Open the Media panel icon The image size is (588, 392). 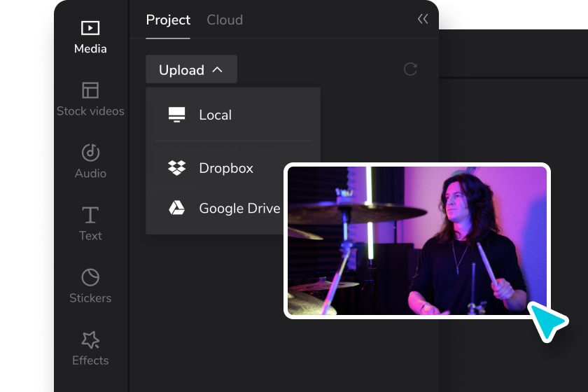[x=90, y=28]
